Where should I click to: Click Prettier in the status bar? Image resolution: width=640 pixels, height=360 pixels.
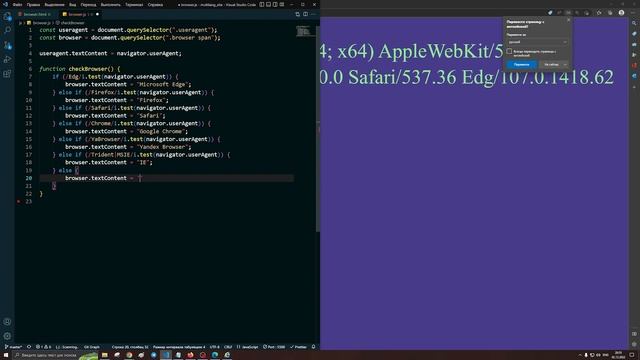(x=298, y=347)
